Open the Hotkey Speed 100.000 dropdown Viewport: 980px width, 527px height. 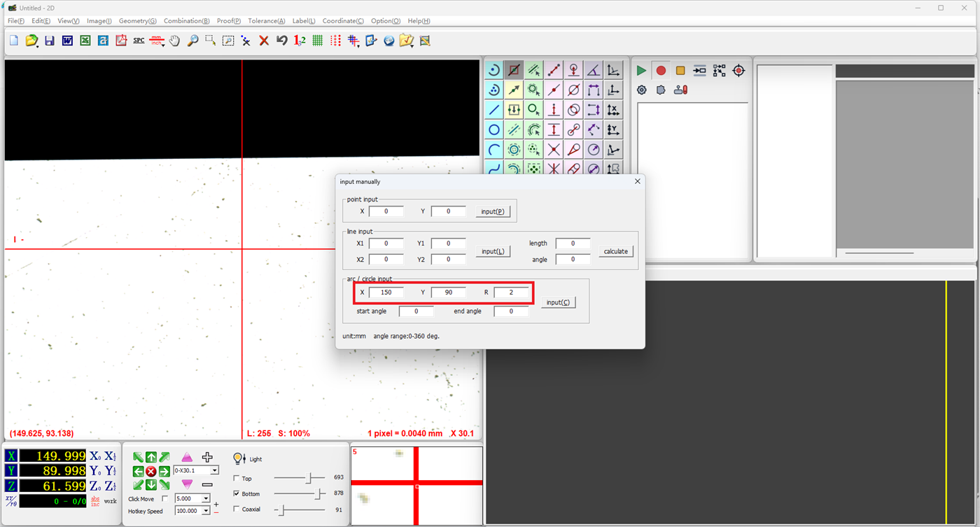pos(206,511)
